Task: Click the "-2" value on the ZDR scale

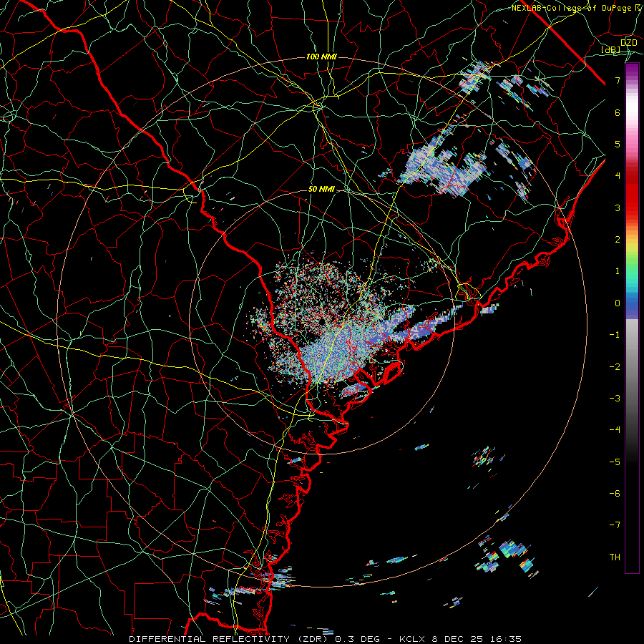Action: click(615, 367)
